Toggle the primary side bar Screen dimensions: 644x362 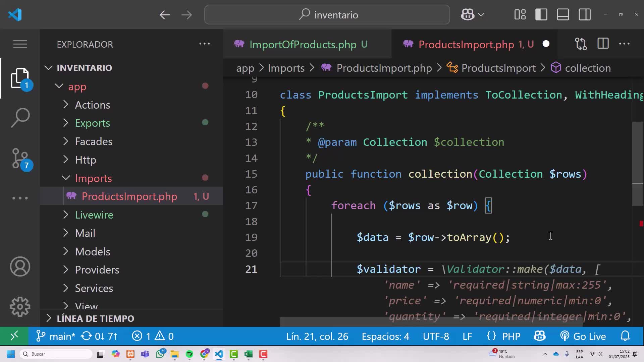pyautogui.click(x=541, y=15)
